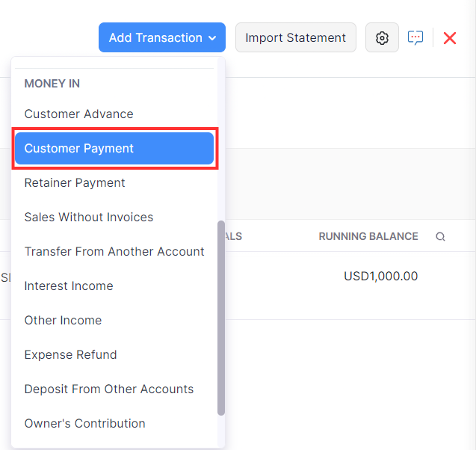The height and width of the screenshot is (450, 476).
Task: Click the dropdown menu scrollbar
Action: tap(221, 318)
